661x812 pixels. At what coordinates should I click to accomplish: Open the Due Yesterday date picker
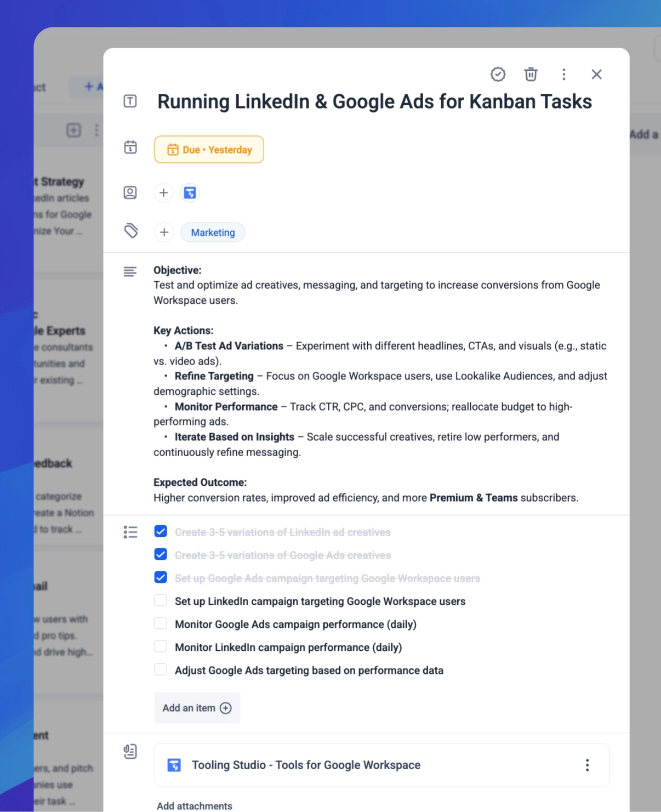click(209, 149)
